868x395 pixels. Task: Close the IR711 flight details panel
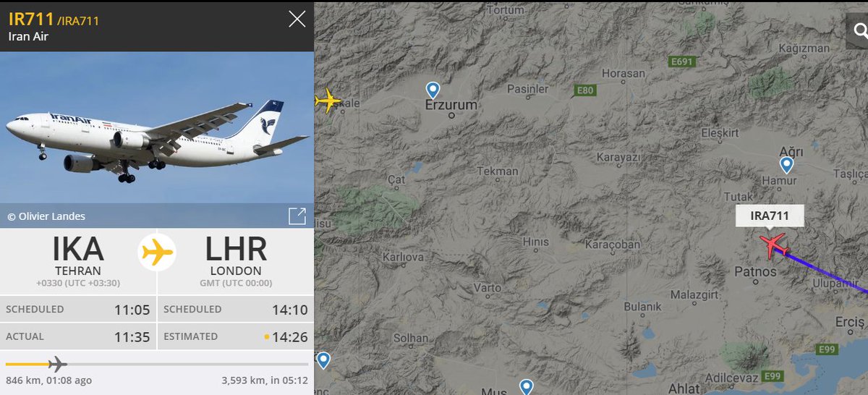coord(297,19)
